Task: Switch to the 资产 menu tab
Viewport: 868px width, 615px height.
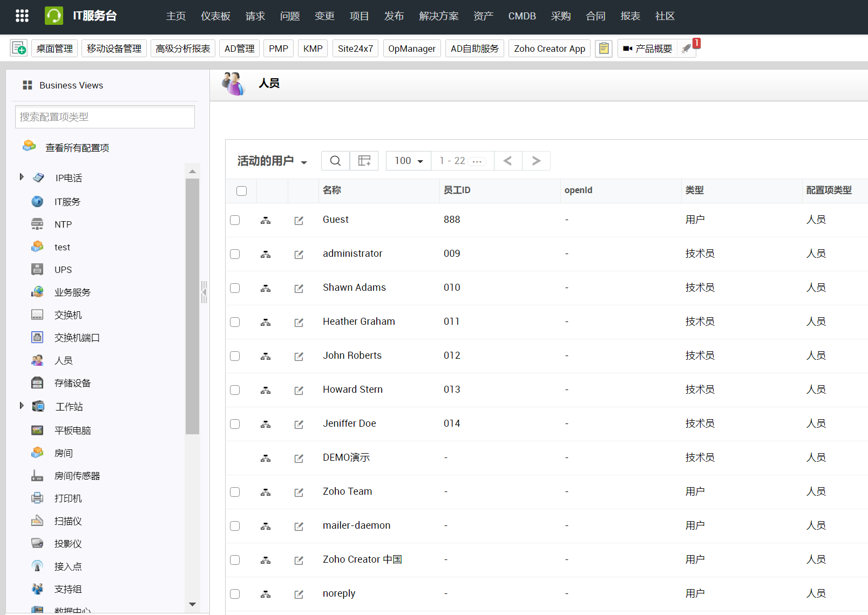Action: click(x=483, y=16)
